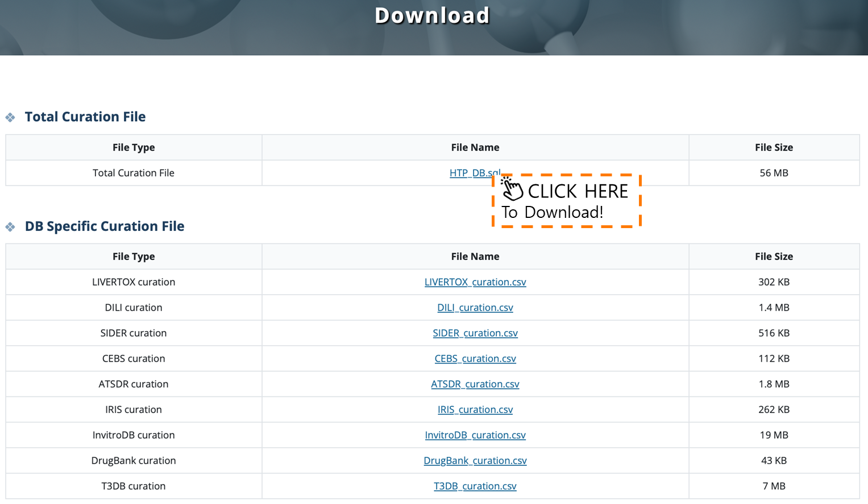The width and height of the screenshot is (868, 504).
Task: Select the 'Total Curation File' table cell
Action: (134, 173)
